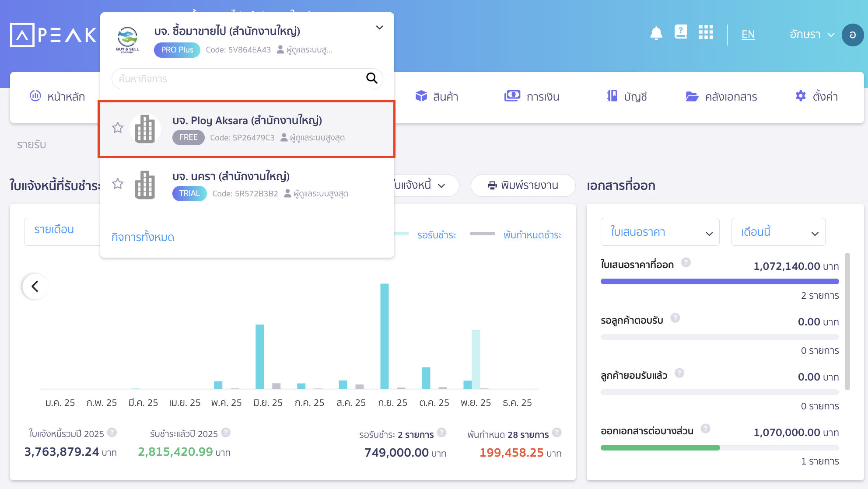Screen dimensions: 868x489
Task: Click help icon beside ใบเสนอราคาที่ออก
Action: tap(686, 262)
